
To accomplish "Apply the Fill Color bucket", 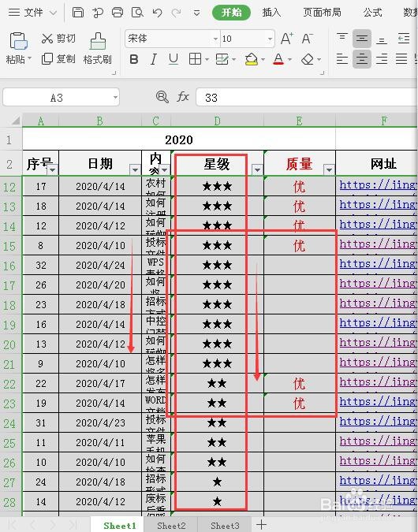I will [x=252, y=59].
